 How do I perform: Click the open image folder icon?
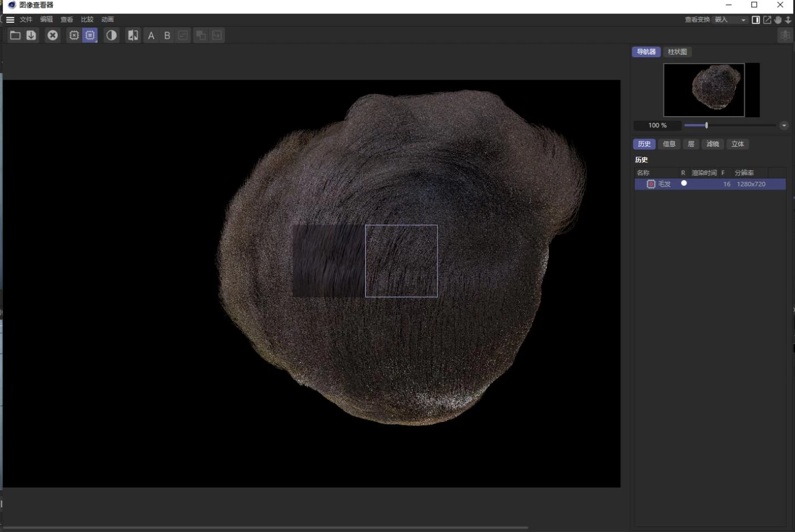pos(15,36)
